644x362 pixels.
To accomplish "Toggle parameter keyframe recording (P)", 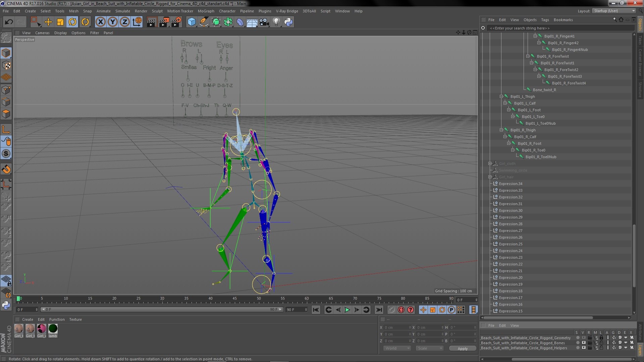I will point(451,310).
